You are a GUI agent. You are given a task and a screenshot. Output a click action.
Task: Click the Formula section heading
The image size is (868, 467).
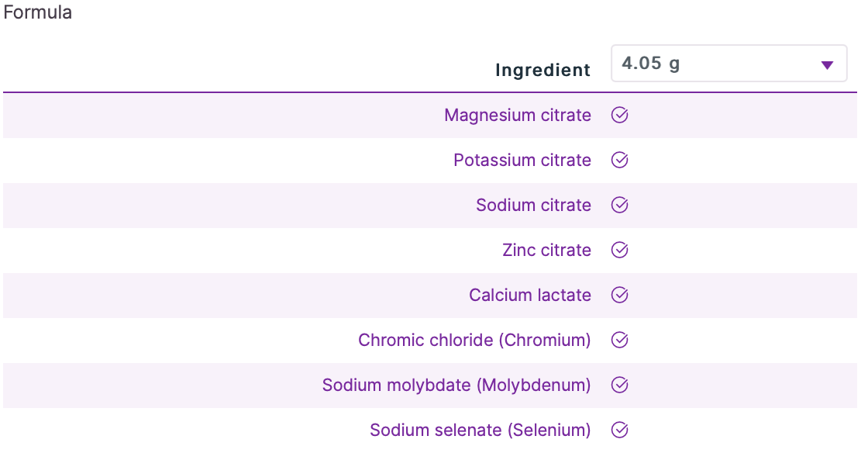(x=38, y=13)
